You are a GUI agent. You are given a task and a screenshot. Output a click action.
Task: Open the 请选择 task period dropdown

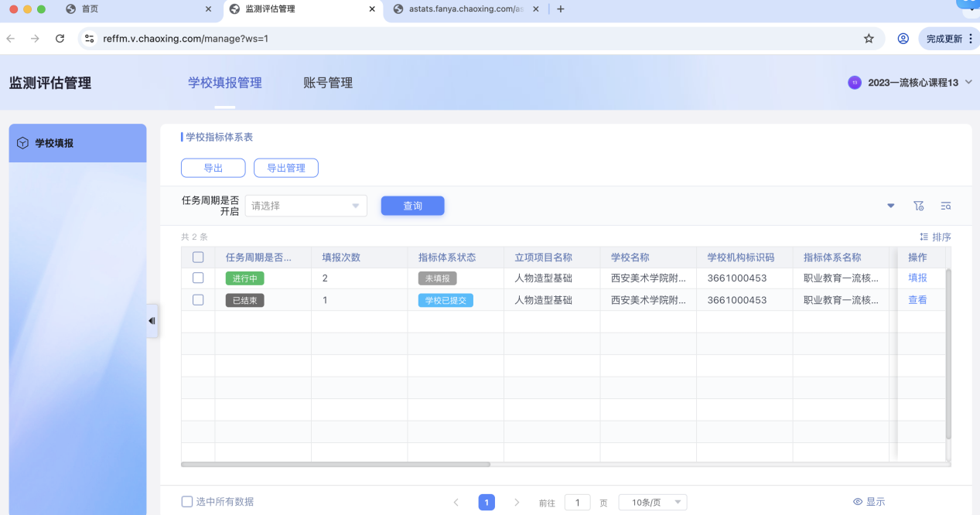point(306,206)
